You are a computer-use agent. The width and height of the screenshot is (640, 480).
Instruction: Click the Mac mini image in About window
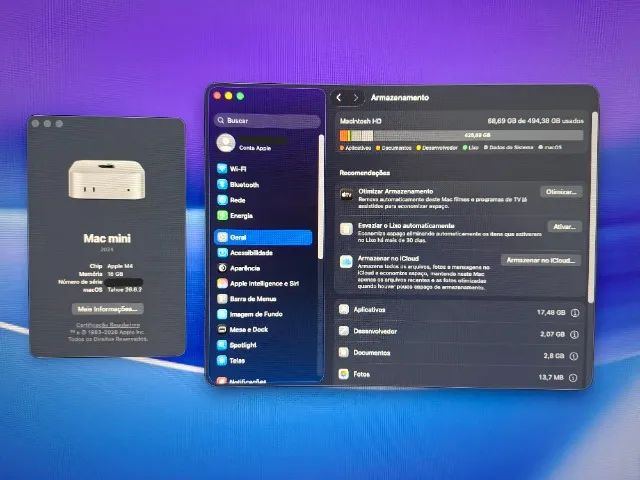107,180
